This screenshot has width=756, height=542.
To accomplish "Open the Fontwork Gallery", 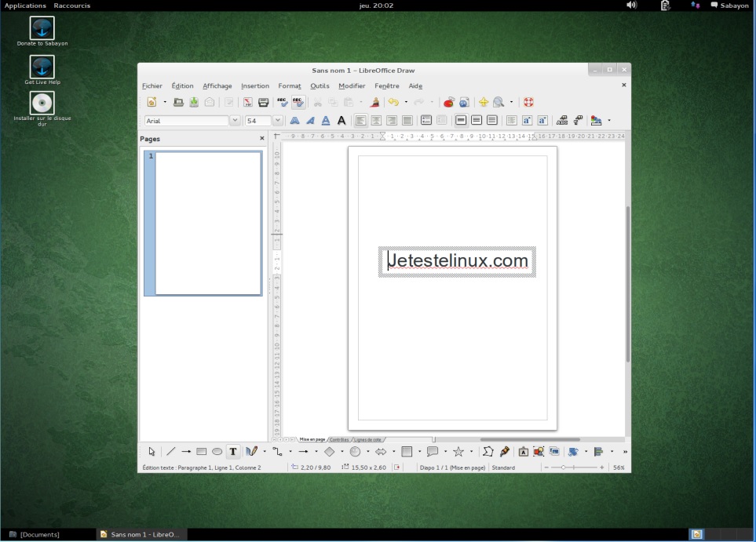I will pos(523,452).
